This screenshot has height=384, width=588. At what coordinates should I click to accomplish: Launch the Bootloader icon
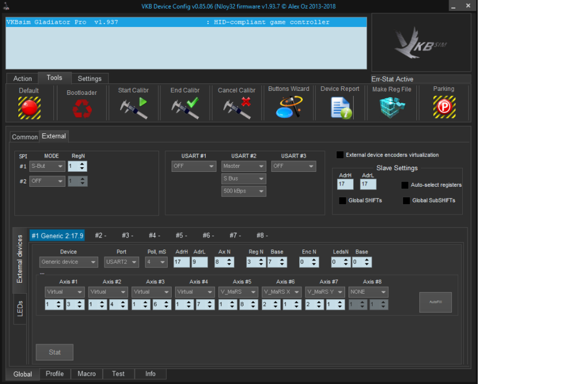(x=82, y=108)
